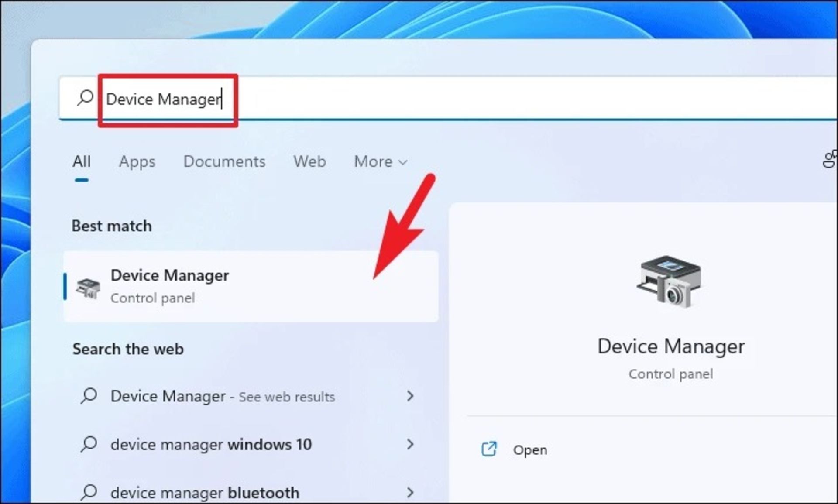Open Device Manager from the preview pane
This screenshot has width=838, height=504.
click(x=529, y=450)
